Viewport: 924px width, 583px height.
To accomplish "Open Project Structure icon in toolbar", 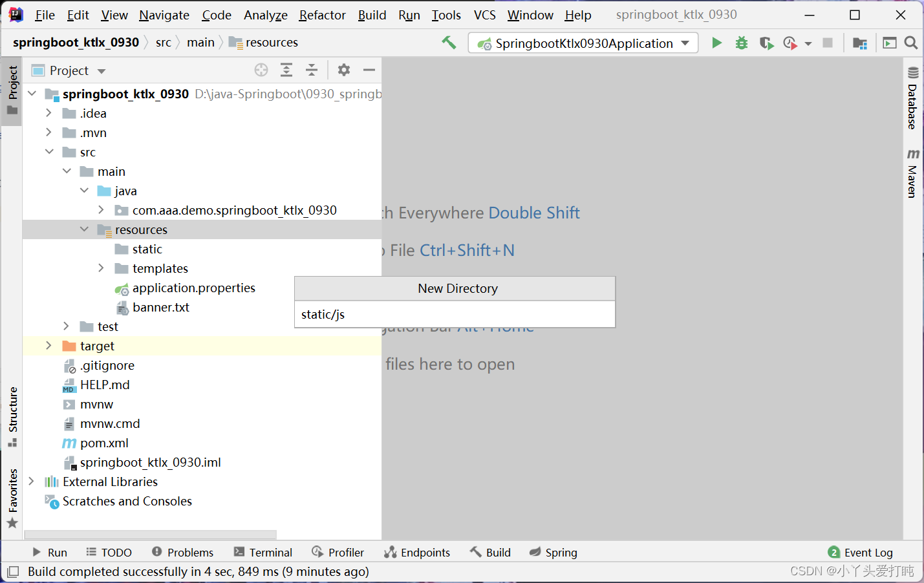I will pyautogui.click(x=859, y=43).
